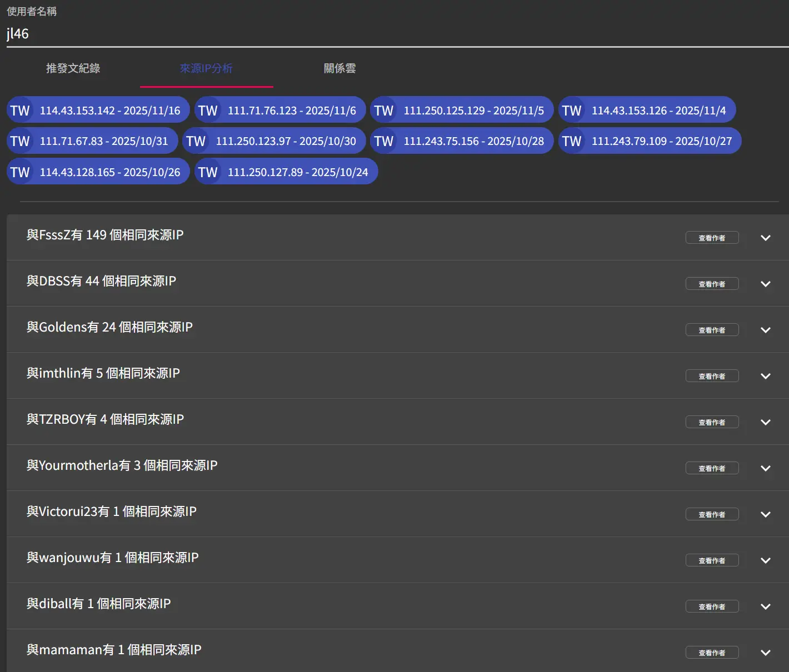This screenshot has width=789, height=672.
Task: Expand the imthlin row chevron
Action: click(765, 376)
